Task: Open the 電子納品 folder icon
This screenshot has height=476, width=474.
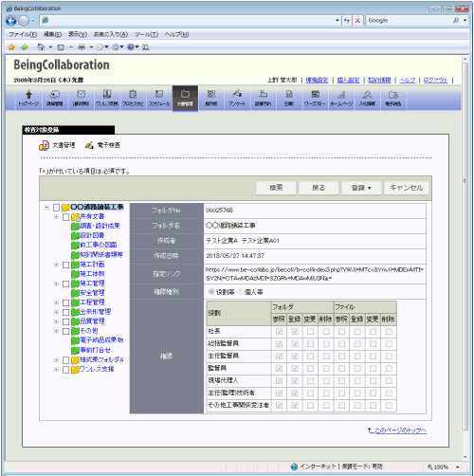Action: click(393, 95)
